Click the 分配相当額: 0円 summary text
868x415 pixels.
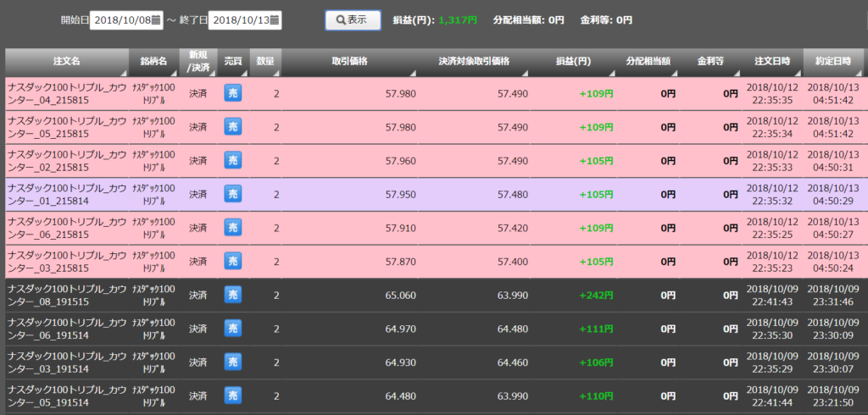click(528, 20)
